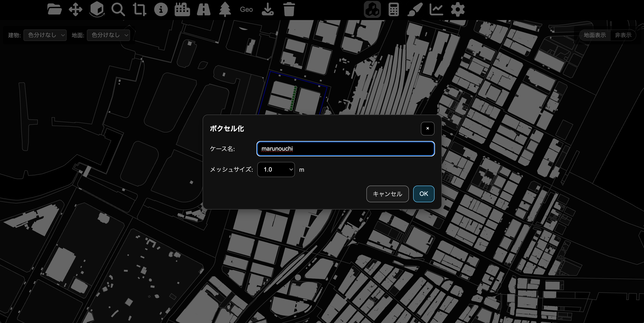Confirm voxelization with OK
The image size is (644, 323).
tap(424, 194)
